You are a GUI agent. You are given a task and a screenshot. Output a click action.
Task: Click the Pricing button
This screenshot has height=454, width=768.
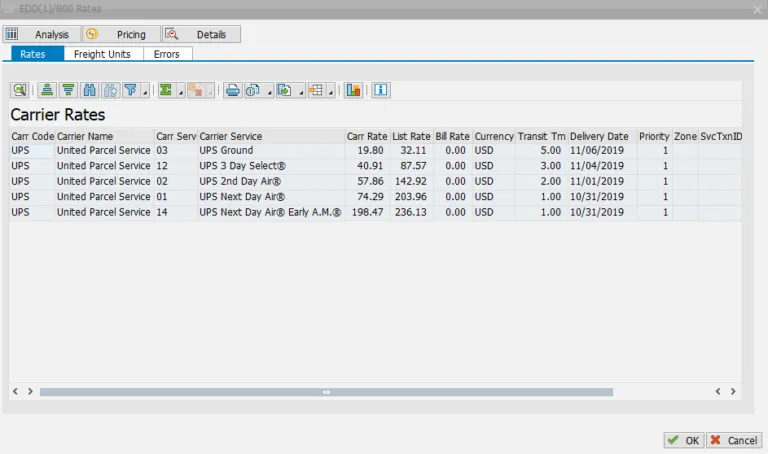coord(121,34)
